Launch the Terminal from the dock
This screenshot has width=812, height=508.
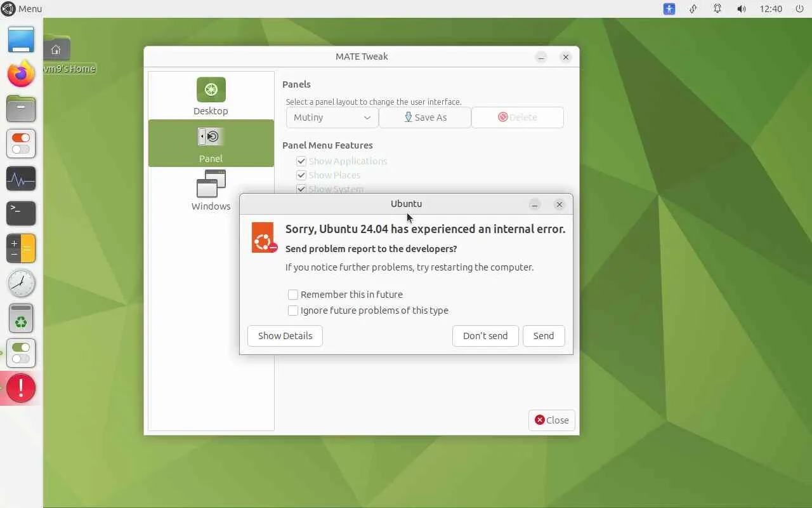pyautogui.click(x=21, y=213)
